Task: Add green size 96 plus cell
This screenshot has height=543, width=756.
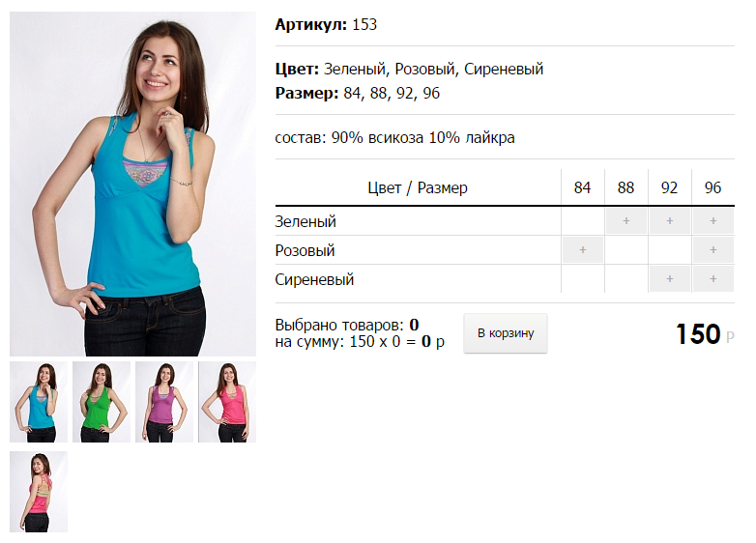Action: point(713,221)
